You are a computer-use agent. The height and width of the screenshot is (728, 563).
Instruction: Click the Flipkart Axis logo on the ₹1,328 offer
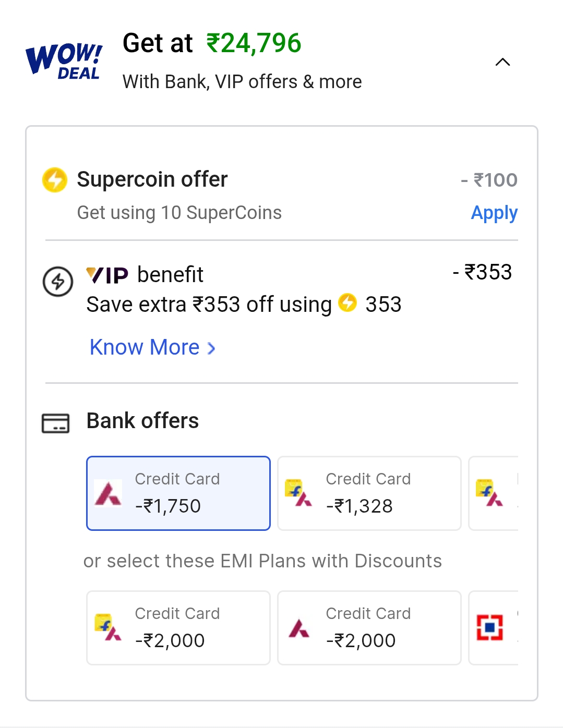298,493
